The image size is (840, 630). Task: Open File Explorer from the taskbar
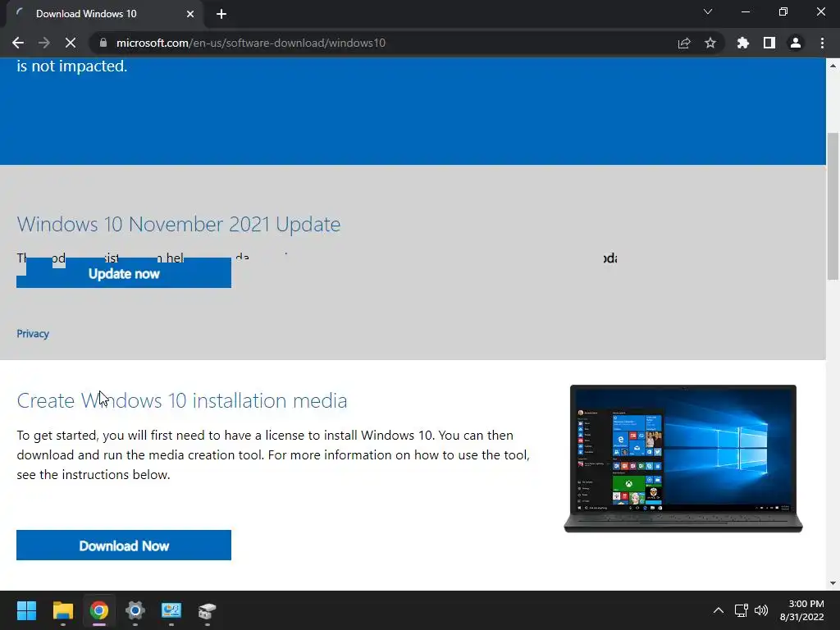62,610
